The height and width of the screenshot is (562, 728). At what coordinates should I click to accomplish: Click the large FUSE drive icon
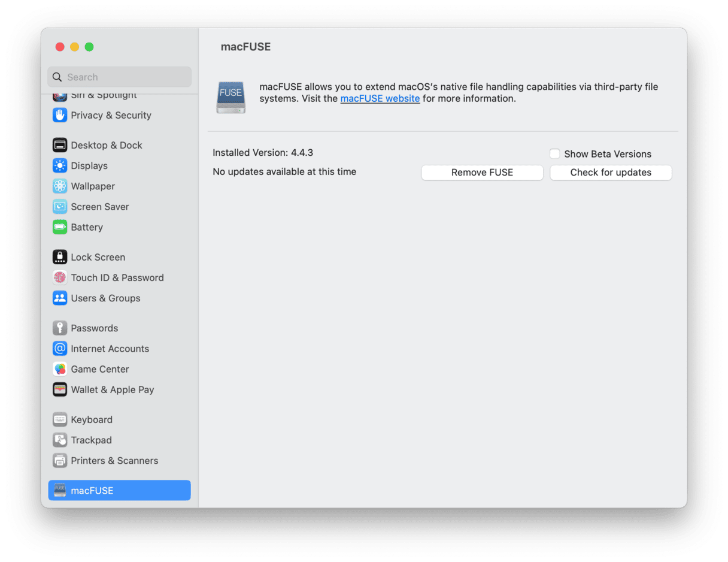[x=231, y=97]
